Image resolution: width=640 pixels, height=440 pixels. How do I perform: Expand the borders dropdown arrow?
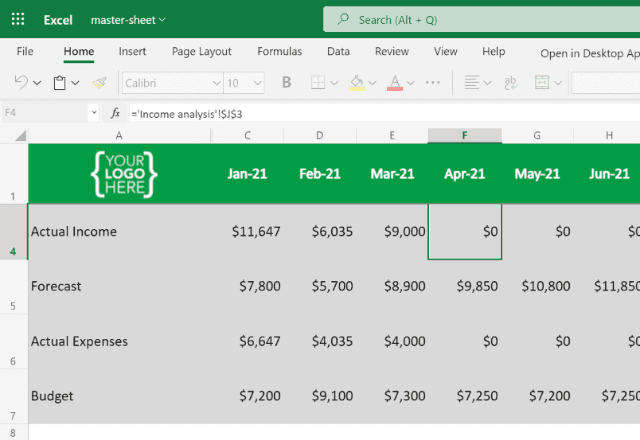click(x=334, y=83)
